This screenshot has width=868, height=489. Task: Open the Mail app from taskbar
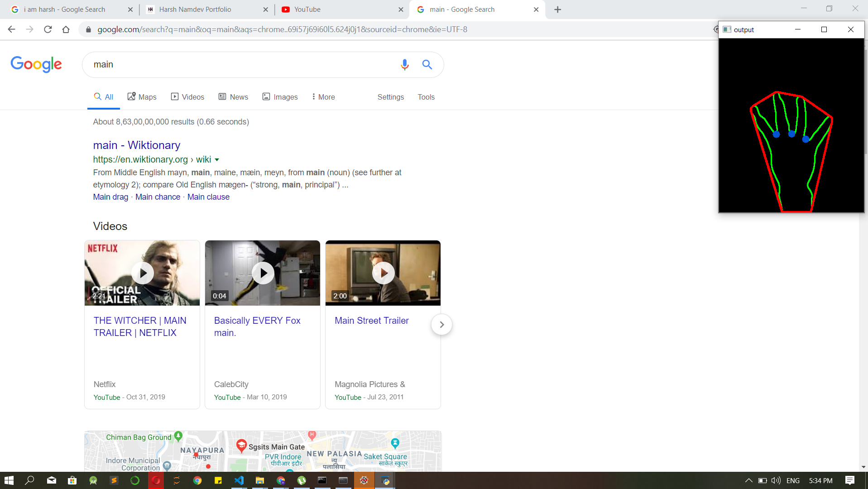[x=52, y=480]
